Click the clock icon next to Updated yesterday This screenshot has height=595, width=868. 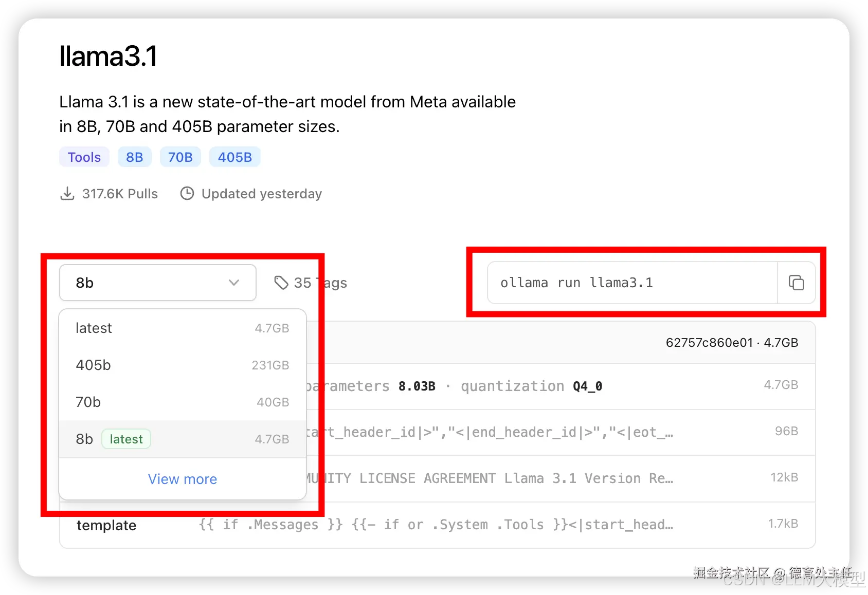point(187,193)
